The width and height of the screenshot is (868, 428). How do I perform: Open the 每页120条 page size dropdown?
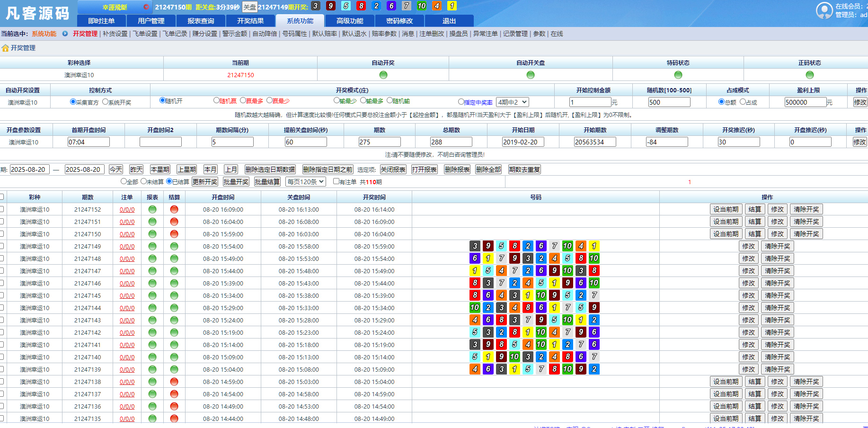305,181
